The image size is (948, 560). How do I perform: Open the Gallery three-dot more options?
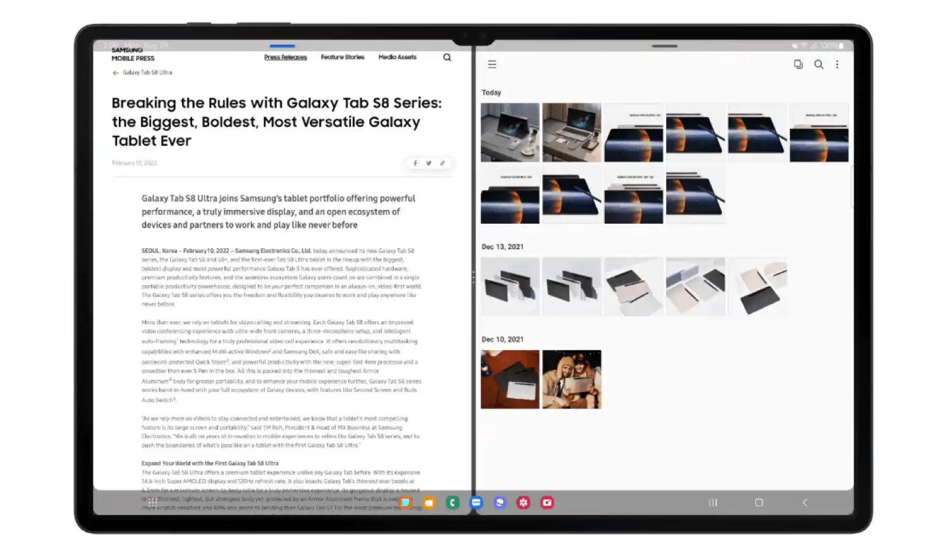point(837,64)
